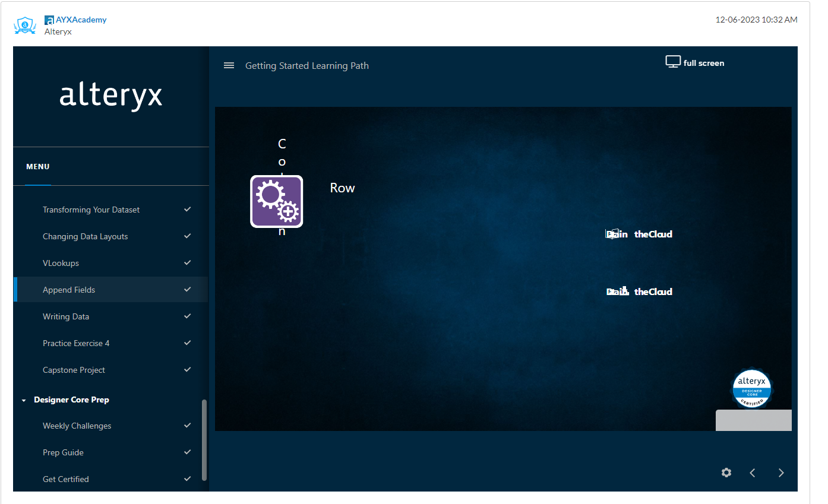This screenshot has height=504, width=828.
Task: Open the AYXAcademy profile link
Action: pyautogui.click(x=81, y=20)
